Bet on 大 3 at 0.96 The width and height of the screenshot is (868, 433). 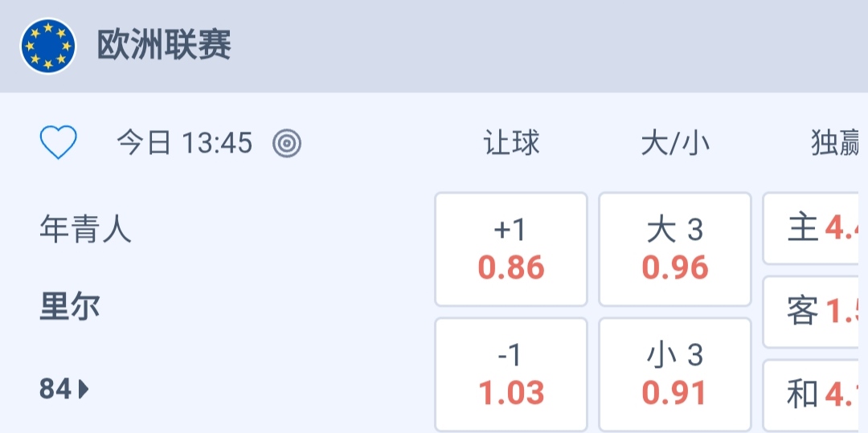[x=675, y=249]
